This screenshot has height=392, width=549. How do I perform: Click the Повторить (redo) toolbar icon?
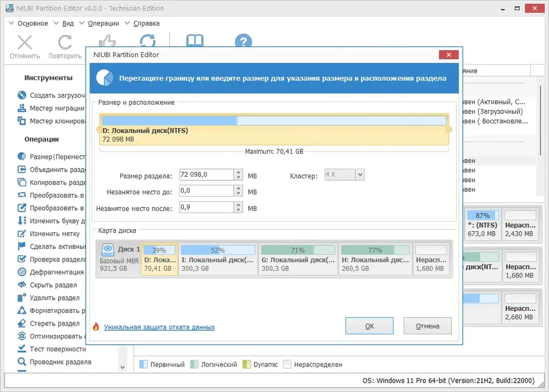(x=65, y=43)
